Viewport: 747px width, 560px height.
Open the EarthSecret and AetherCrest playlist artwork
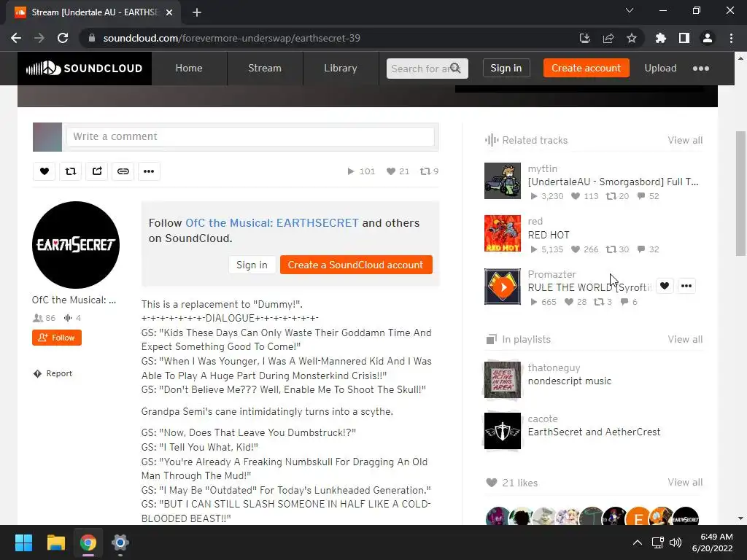[x=503, y=431]
